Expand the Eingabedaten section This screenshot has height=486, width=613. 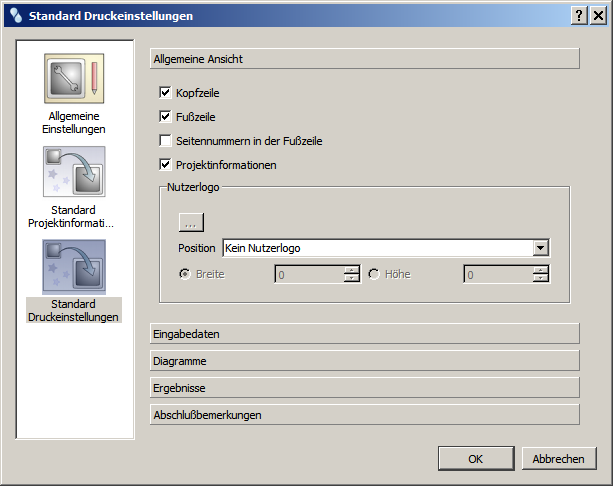364,334
